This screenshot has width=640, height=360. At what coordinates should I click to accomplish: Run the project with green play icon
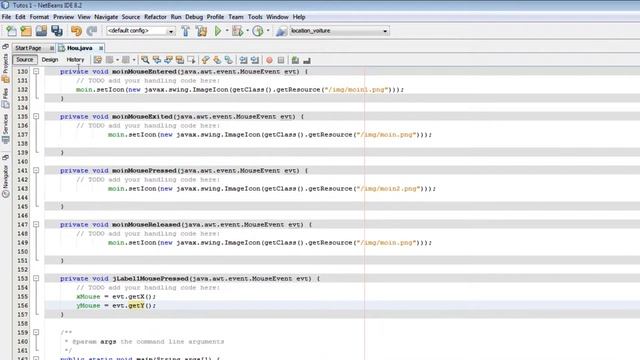218,31
